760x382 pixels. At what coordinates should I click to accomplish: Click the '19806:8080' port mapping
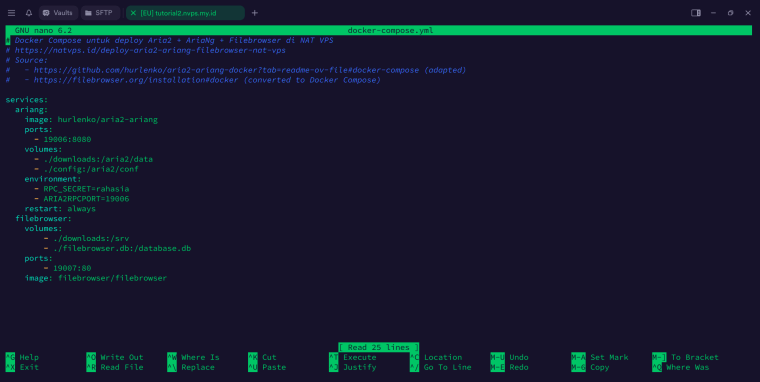pyautogui.click(x=67, y=139)
